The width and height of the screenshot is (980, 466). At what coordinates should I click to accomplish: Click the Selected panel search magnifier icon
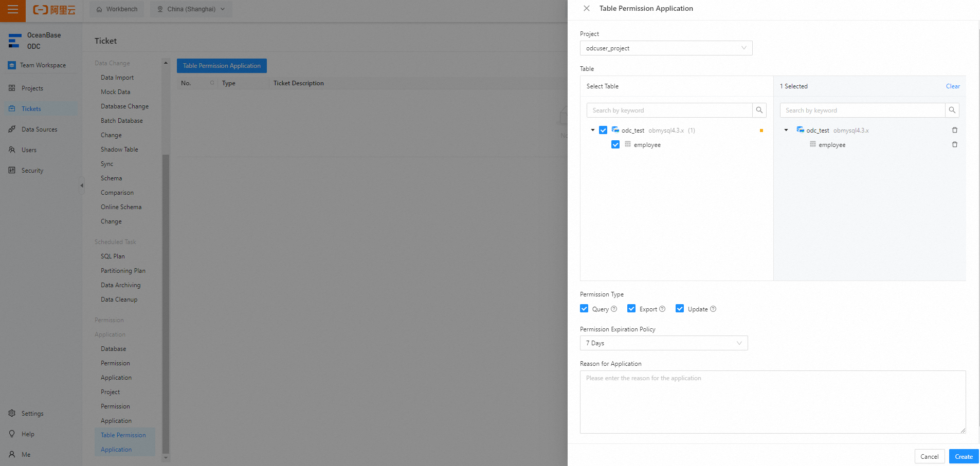952,110
